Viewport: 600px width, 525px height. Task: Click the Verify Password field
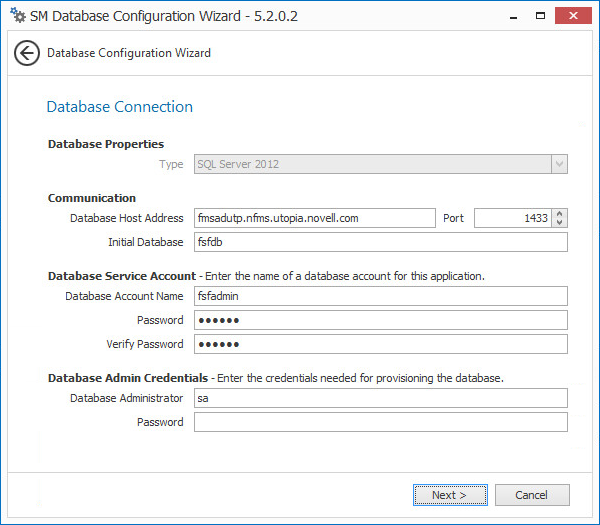coord(380,344)
